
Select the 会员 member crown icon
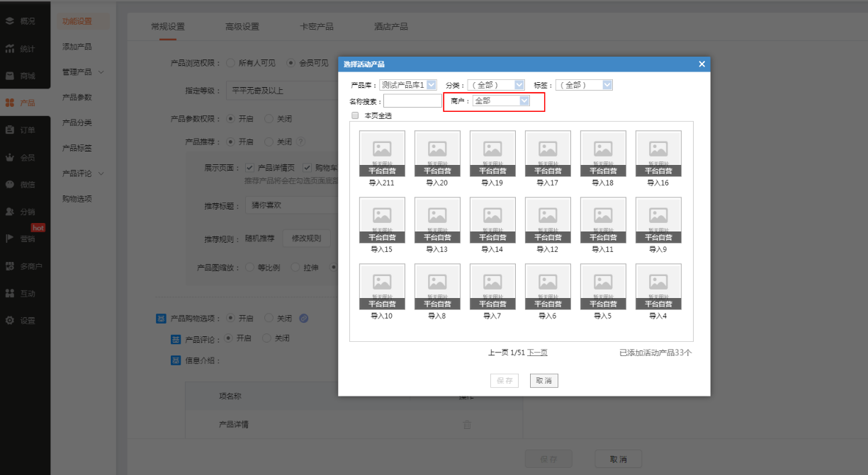coord(10,157)
